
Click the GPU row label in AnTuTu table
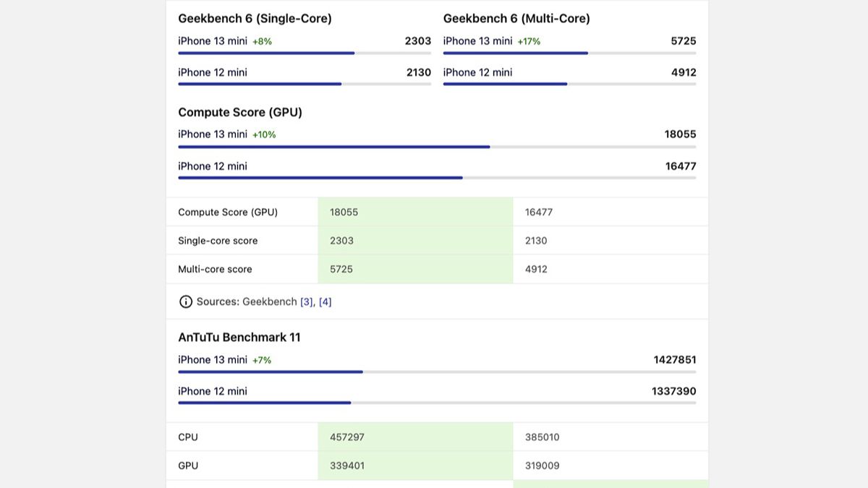click(x=188, y=466)
